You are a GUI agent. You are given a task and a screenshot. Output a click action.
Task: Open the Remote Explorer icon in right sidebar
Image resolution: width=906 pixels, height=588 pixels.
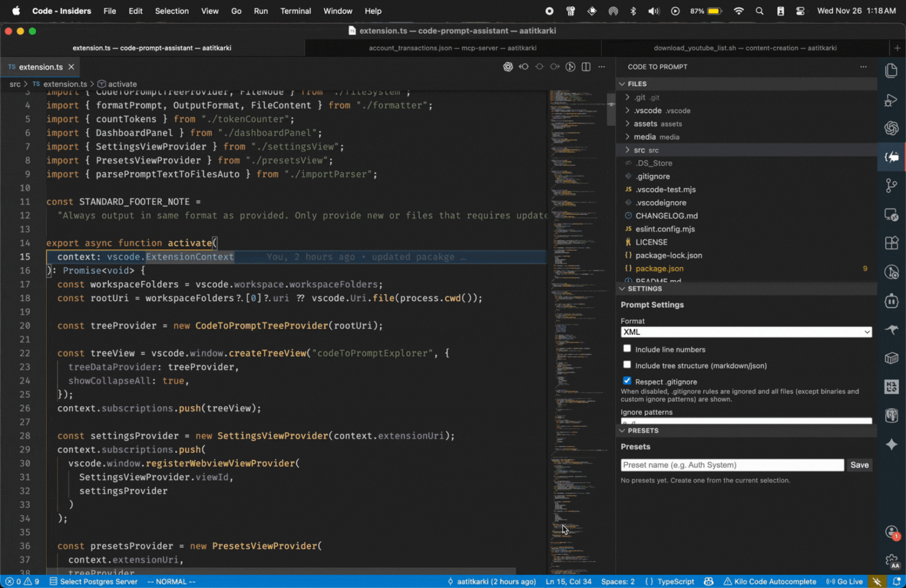pos(891,214)
